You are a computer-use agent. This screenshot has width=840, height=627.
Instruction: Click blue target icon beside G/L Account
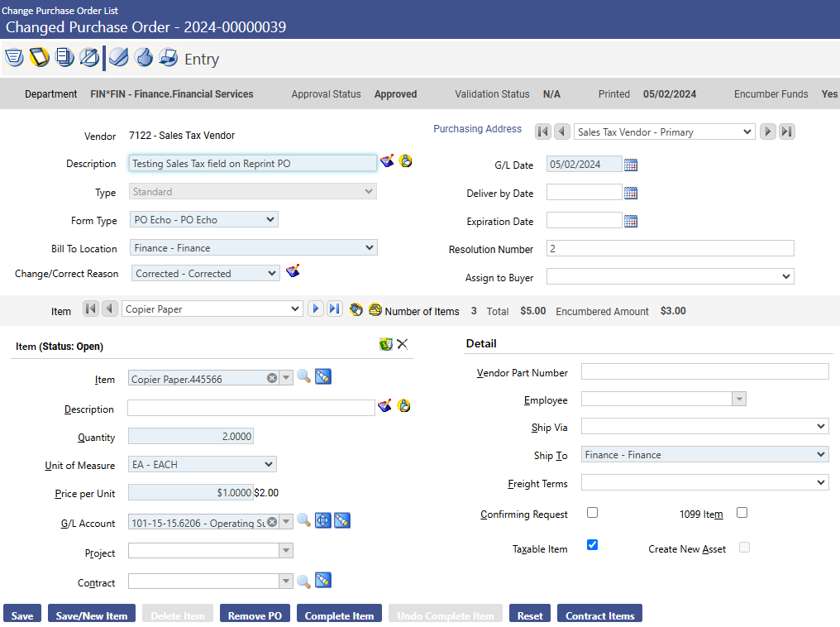click(323, 520)
